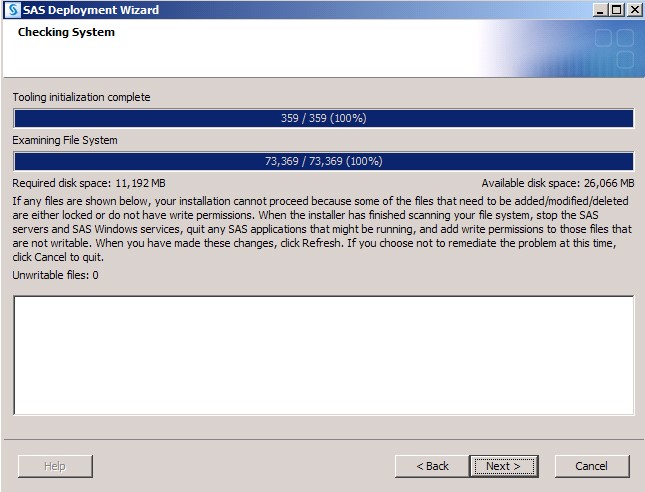Viewport: 645px width, 492px height.
Task: Click the 'Checking System' heading
Action: click(66, 32)
